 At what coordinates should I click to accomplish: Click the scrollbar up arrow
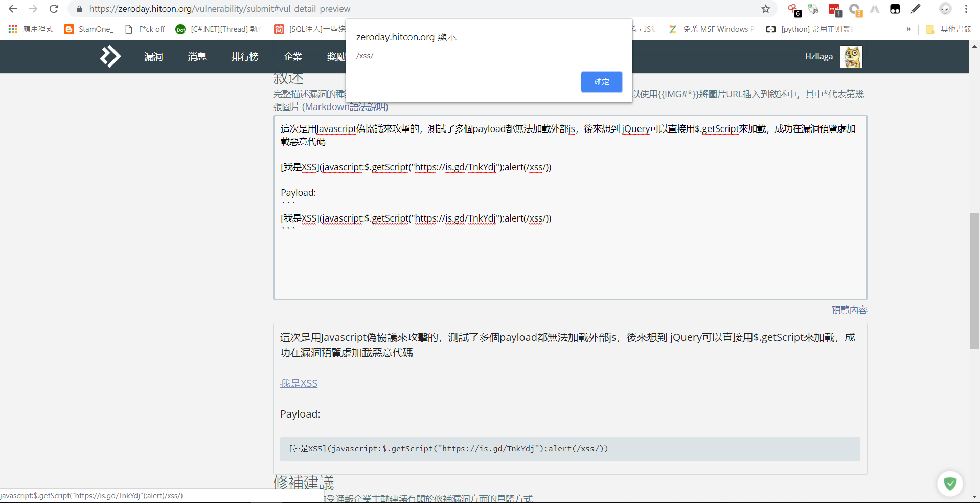tap(974, 46)
